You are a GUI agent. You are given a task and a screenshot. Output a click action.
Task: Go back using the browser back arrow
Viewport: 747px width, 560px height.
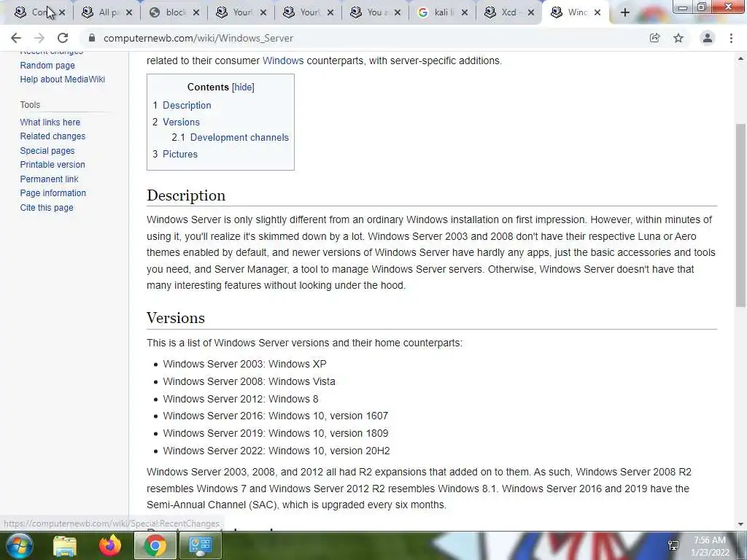[x=16, y=38]
